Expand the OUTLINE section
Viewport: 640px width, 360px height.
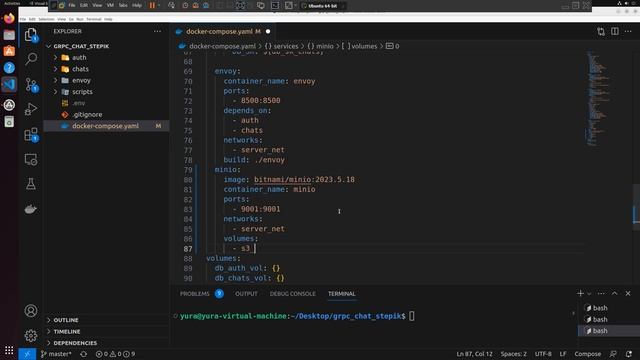(49, 320)
